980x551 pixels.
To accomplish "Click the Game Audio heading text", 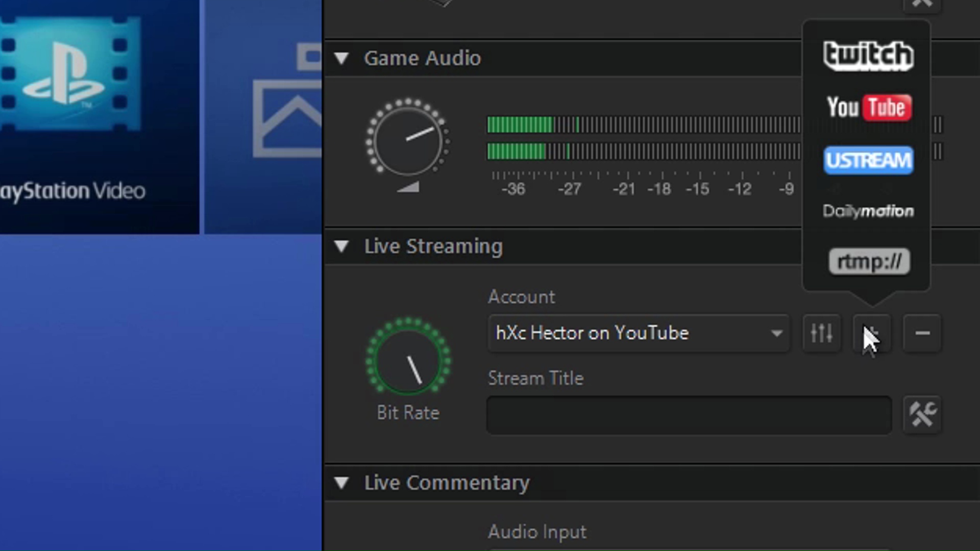I will pyautogui.click(x=422, y=58).
